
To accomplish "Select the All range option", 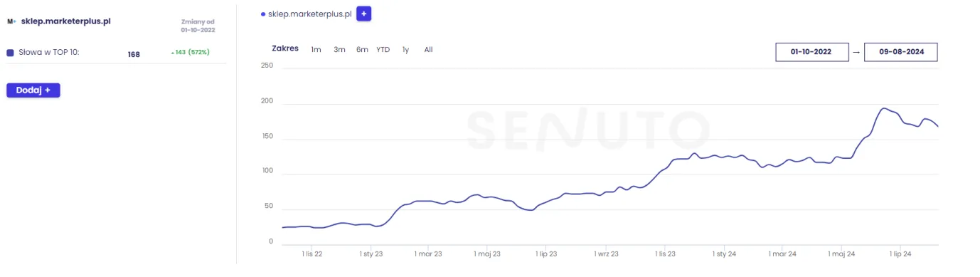I will coord(428,50).
